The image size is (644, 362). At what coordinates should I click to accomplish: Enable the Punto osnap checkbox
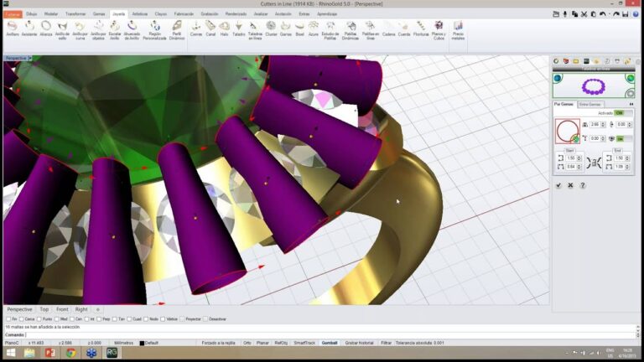(39, 319)
